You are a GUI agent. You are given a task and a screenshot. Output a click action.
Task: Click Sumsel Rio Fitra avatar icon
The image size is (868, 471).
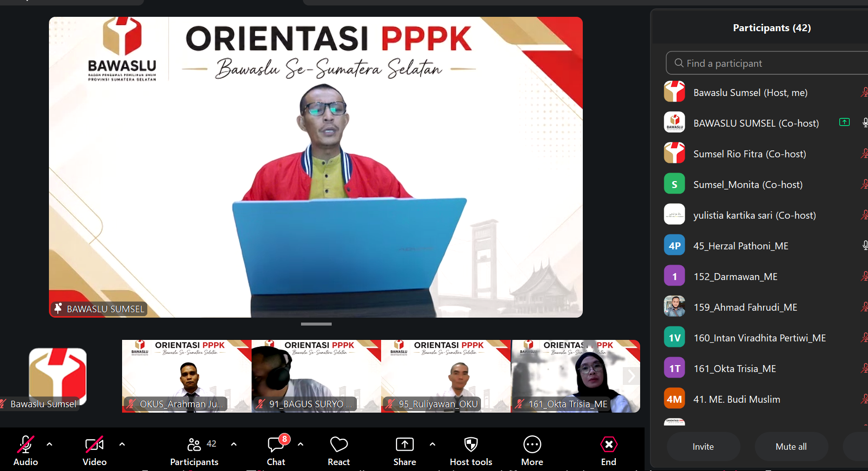click(x=674, y=153)
